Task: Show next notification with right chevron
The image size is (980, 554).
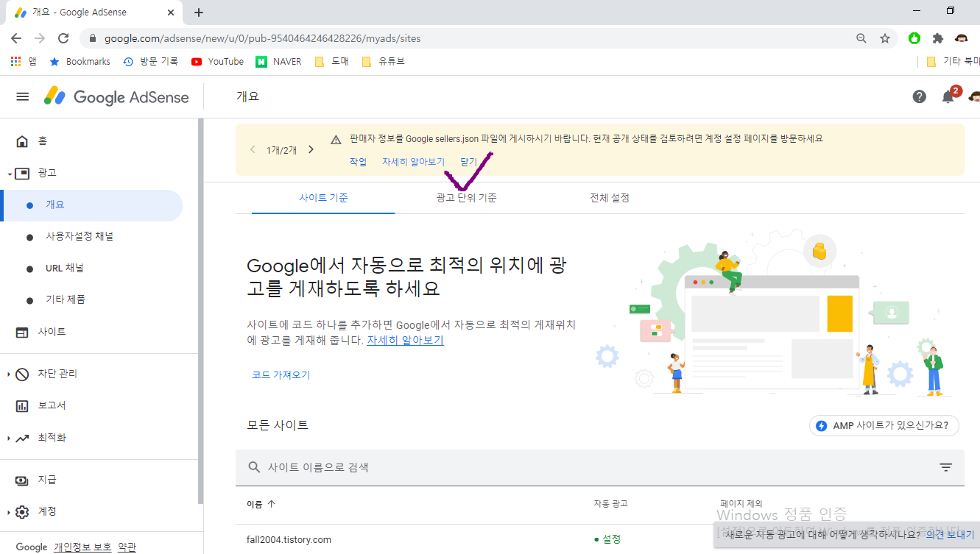Action: pos(311,149)
